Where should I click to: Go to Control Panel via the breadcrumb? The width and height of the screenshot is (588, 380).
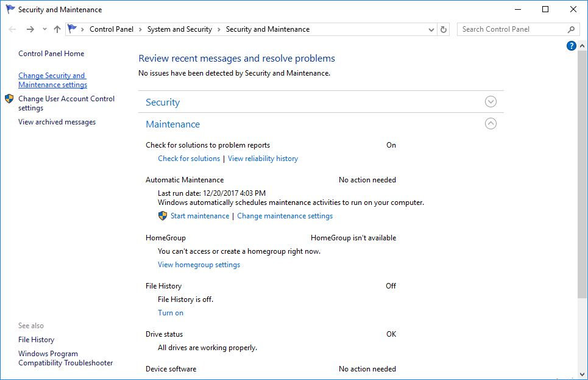(112, 29)
